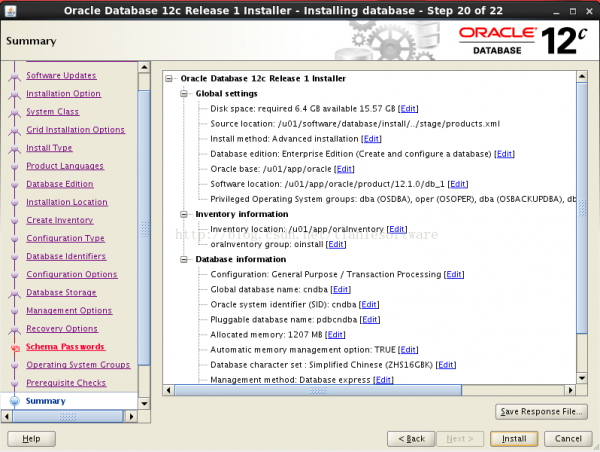600x452 pixels.
Task: Select the current Summary step
Action: pos(46,401)
